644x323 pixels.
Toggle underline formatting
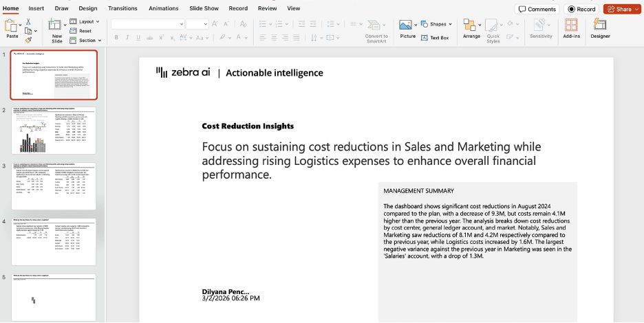pyautogui.click(x=139, y=38)
